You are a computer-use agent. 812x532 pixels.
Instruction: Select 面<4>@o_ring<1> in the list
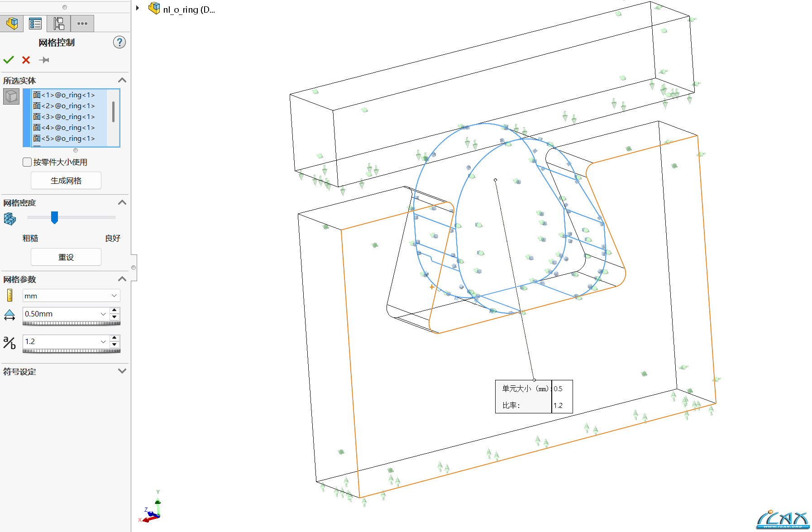pyautogui.click(x=64, y=128)
